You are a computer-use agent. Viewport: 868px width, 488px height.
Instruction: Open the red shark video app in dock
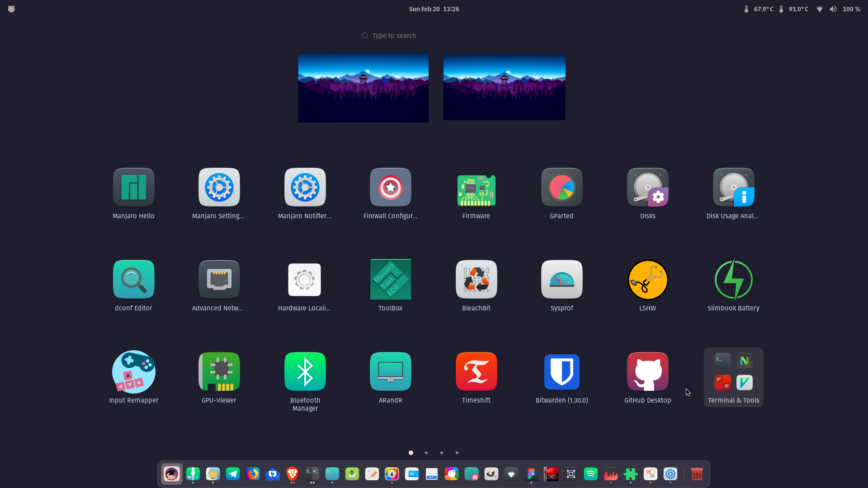pyautogui.click(x=551, y=474)
